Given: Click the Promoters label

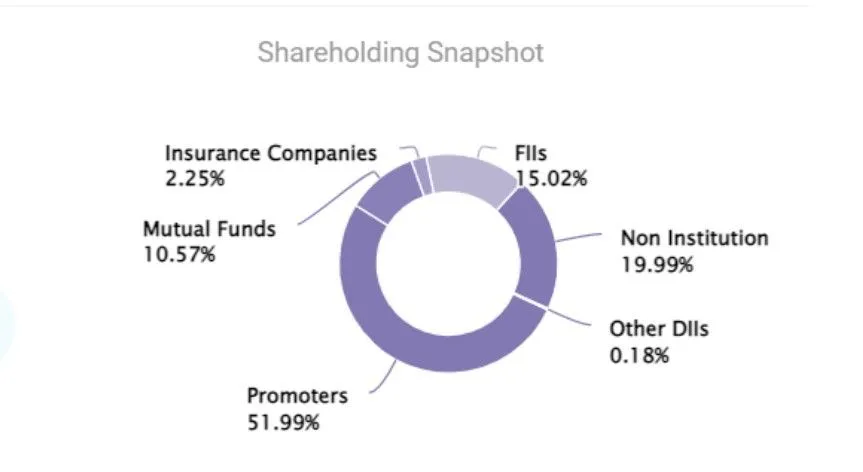Looking at the screenshot, I should tap(297, 396).
